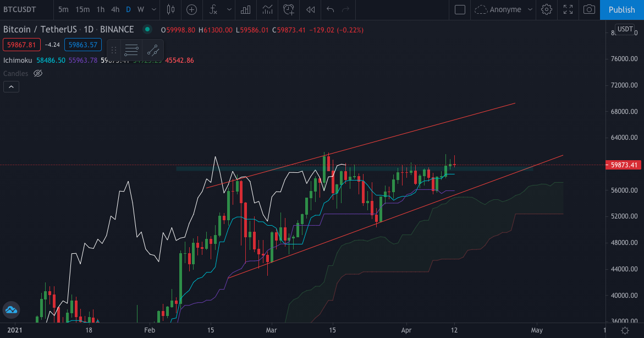Take a chart snapshot with camera icon
Image resolution: width=644 pixels, height=338 pixels.
pyautogui.click(x=589, y=10)
